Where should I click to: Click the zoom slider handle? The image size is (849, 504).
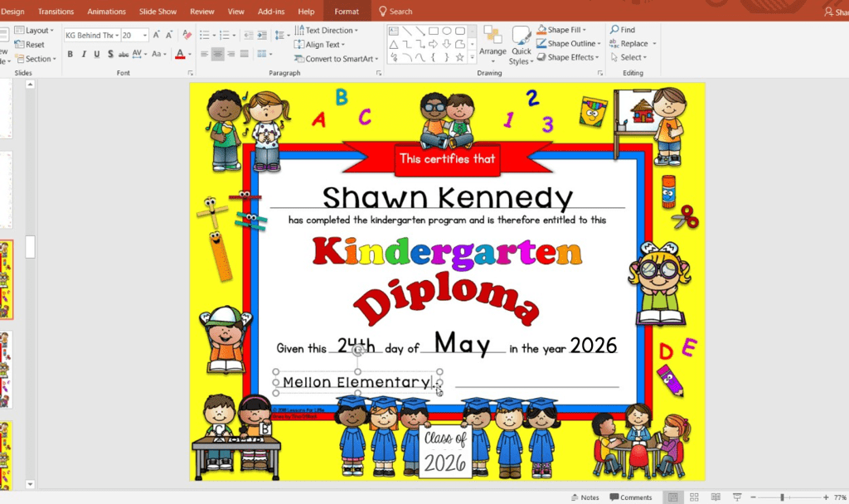coord(782,497)
